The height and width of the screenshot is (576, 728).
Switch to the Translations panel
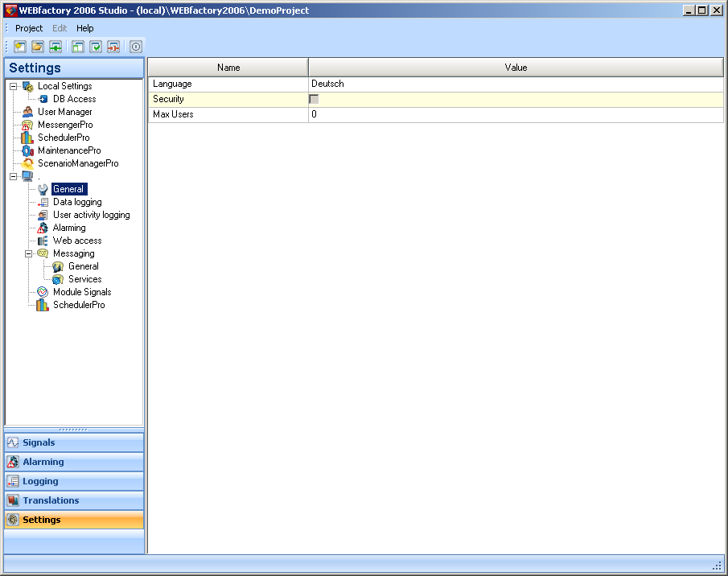(x=51, y=500)
